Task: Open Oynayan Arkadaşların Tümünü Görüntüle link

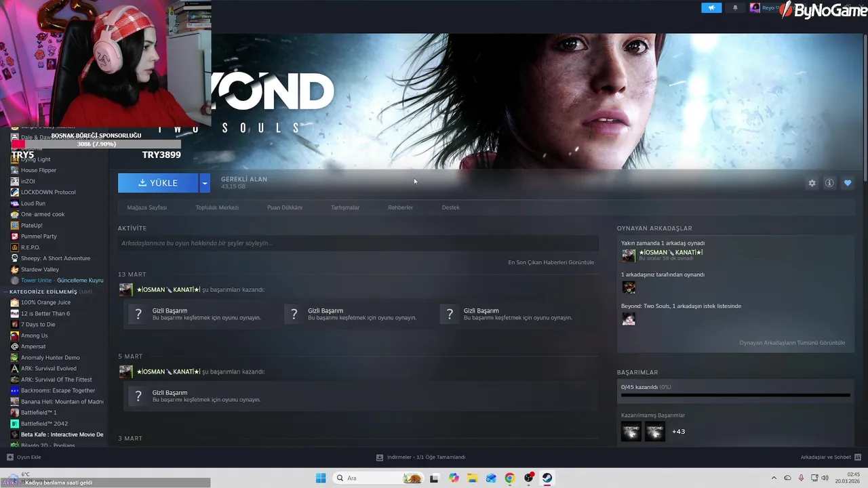Action: tap(792, 343)
